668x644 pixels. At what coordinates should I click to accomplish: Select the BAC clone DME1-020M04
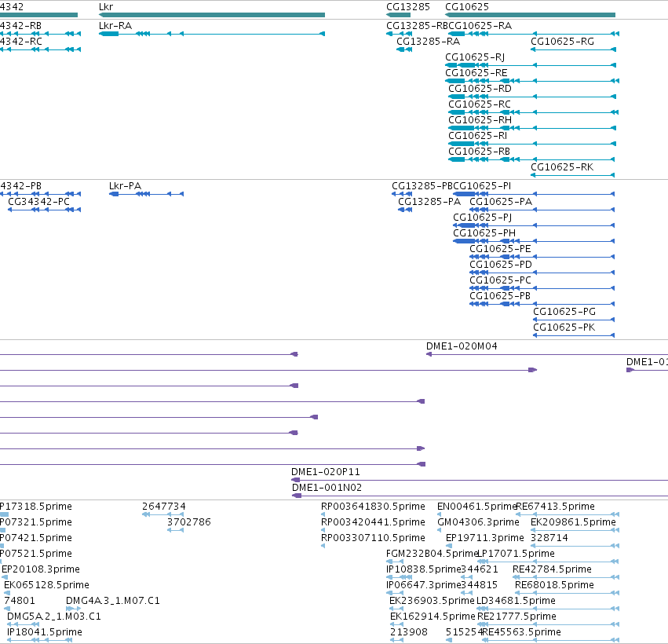547,354
